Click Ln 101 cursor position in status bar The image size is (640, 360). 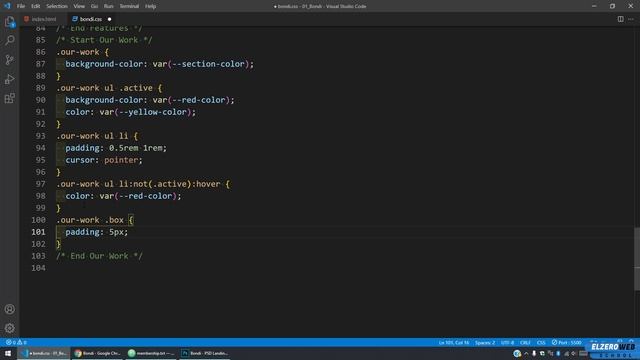(x=454, y=342)
